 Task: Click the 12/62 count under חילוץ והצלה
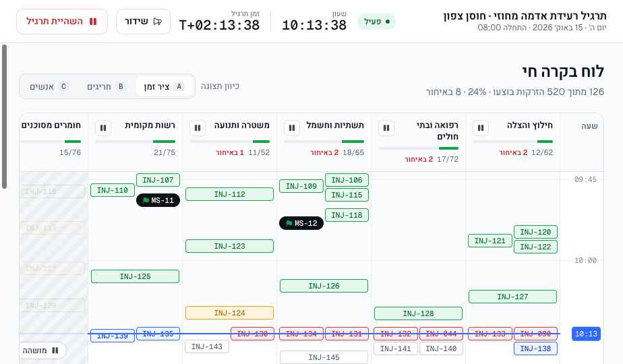(542, 152)
